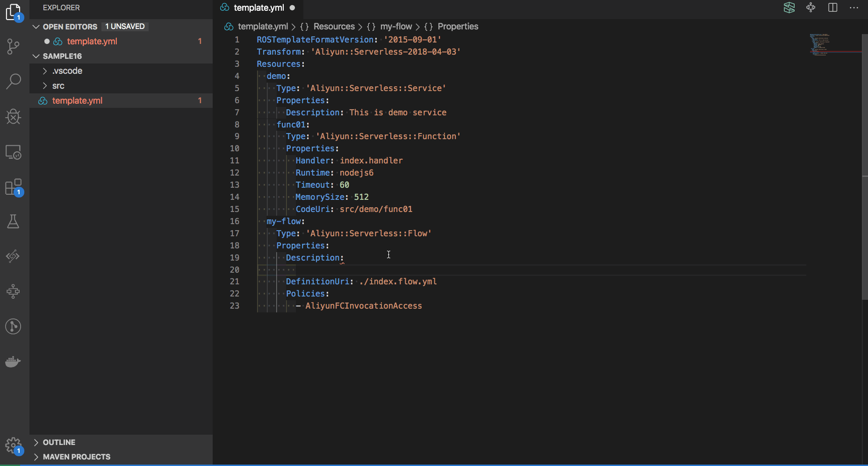Click the 'index.handler' Handler value
Viewport: 868px width, 466px height.
coord(371,161)
